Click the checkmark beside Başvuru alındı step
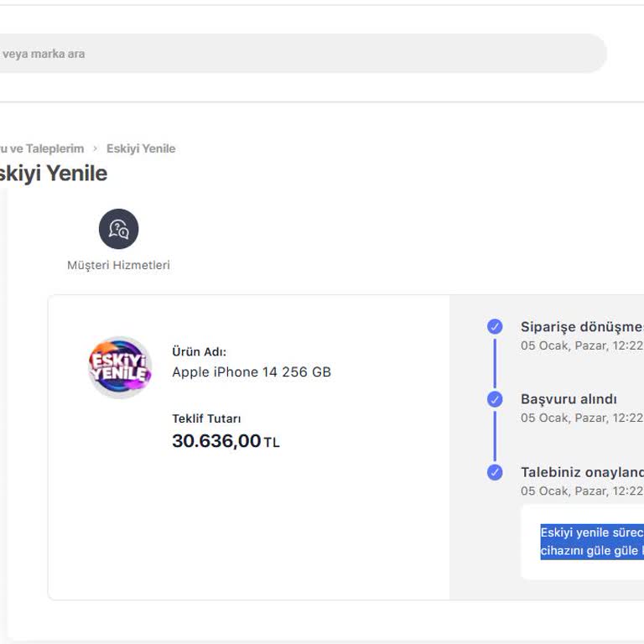Viewport: 644px width, 644px height. [x=495, y=399]
